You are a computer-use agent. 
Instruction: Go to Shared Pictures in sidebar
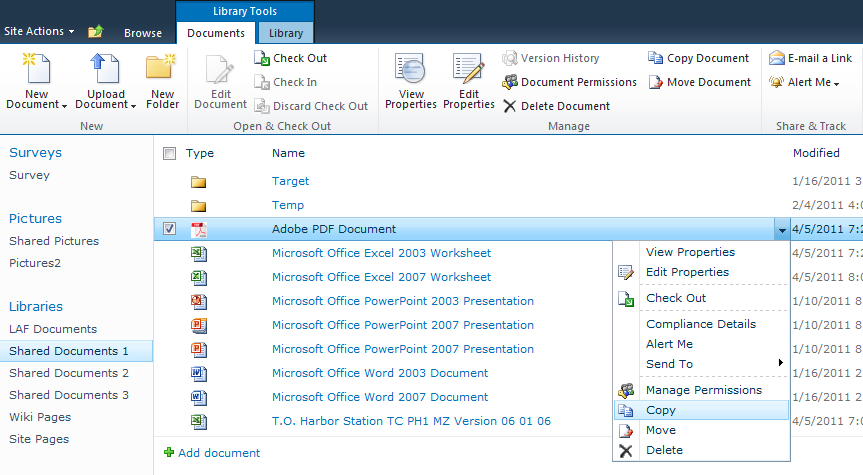(x=54, y=241)
